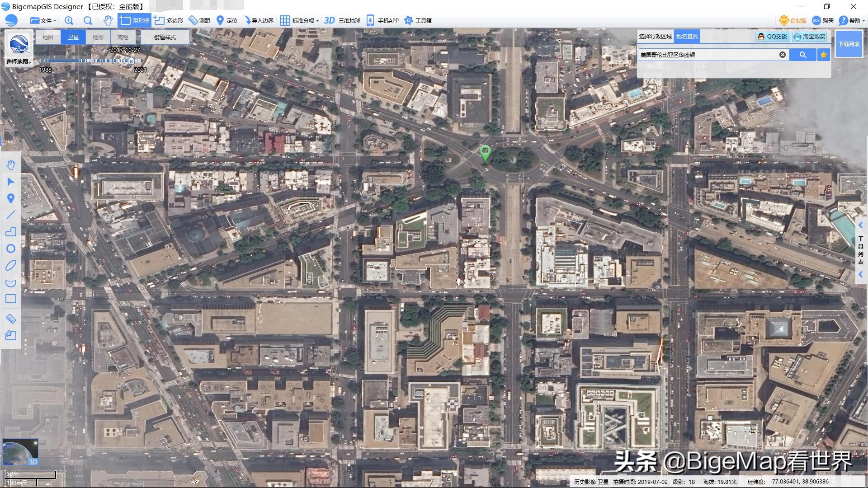Select the 测距 distance measuring tool
868x488 pixels.
click(x=199, y=20)
